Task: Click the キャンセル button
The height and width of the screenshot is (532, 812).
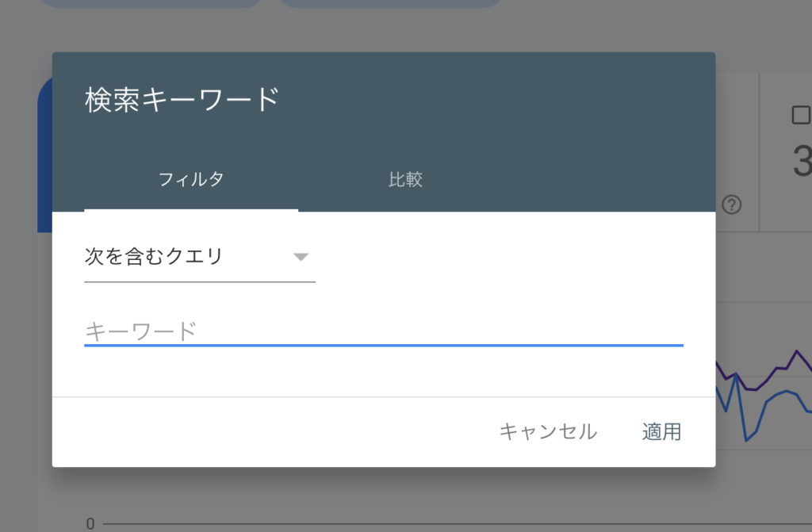Action: tap(548, 431)
